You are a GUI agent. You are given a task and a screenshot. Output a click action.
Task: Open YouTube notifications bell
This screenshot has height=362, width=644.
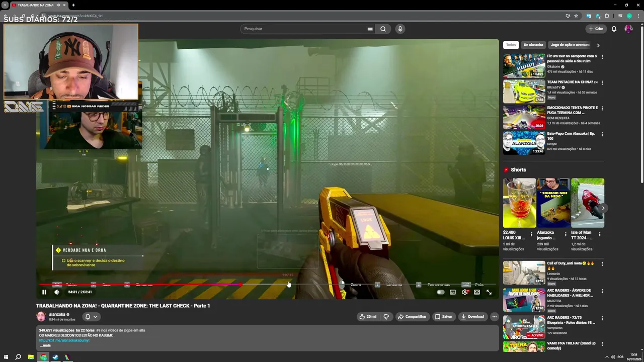[x=614, y=29]
